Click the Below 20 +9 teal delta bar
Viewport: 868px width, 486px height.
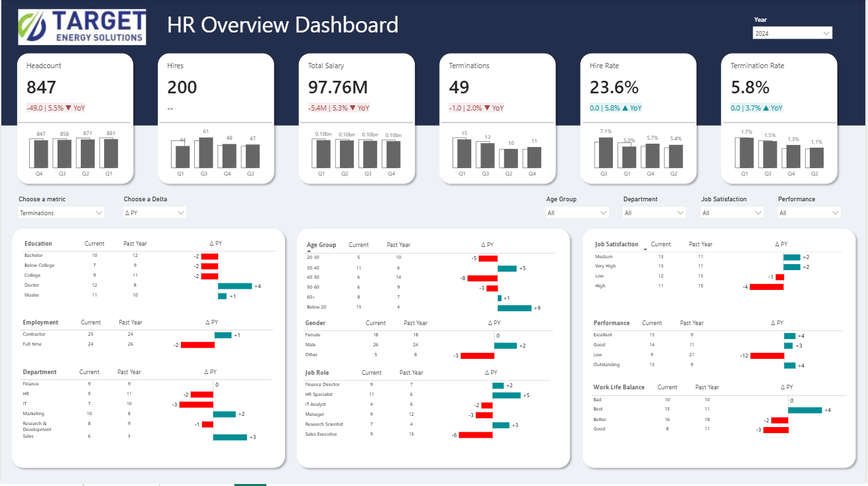pos(515,308)
